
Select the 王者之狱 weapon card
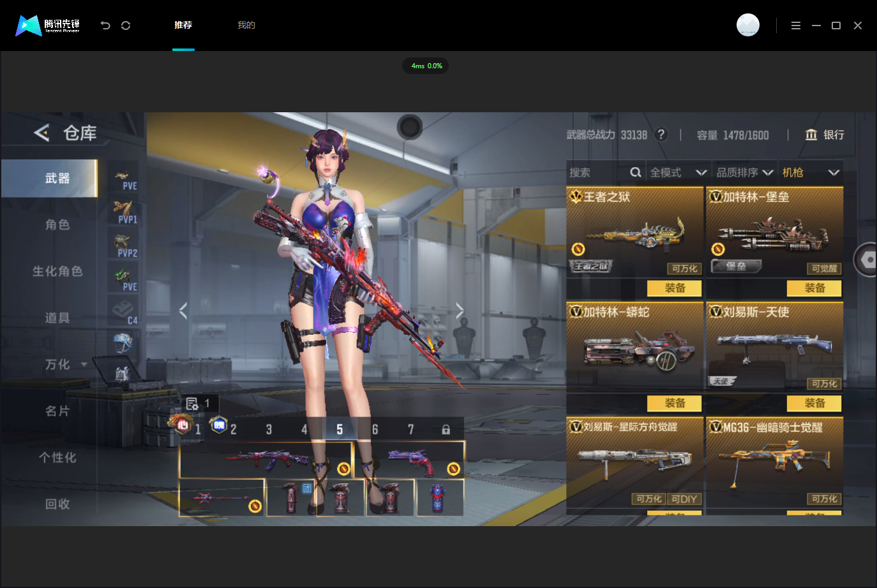click(x=634, y=232)
